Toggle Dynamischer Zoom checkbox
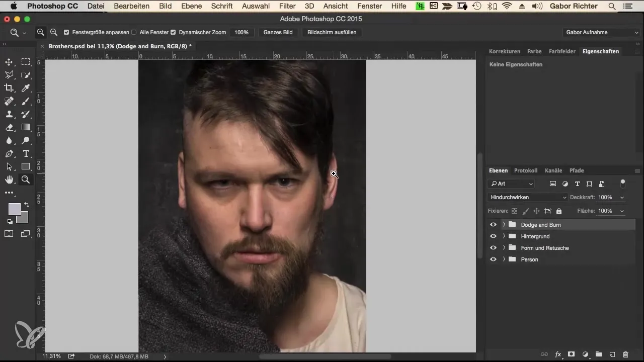 pyautogui.click(x=173, y=32)
